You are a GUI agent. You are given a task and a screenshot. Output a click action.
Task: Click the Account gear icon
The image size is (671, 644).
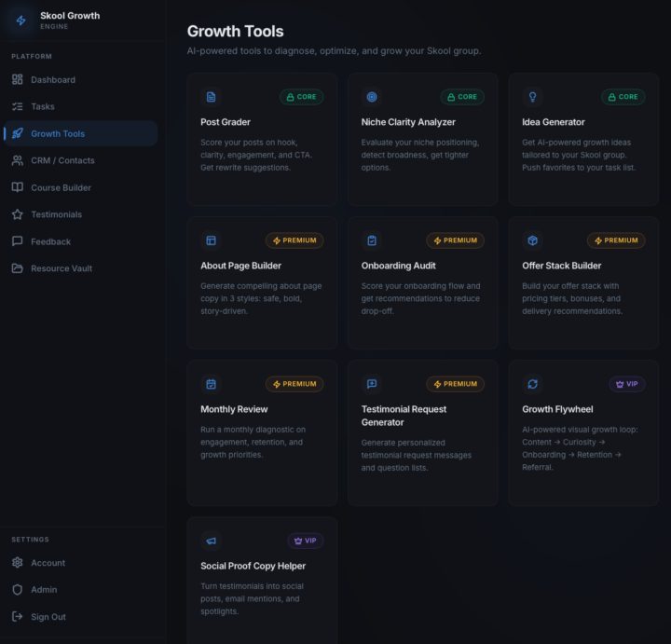coord(17,563)
